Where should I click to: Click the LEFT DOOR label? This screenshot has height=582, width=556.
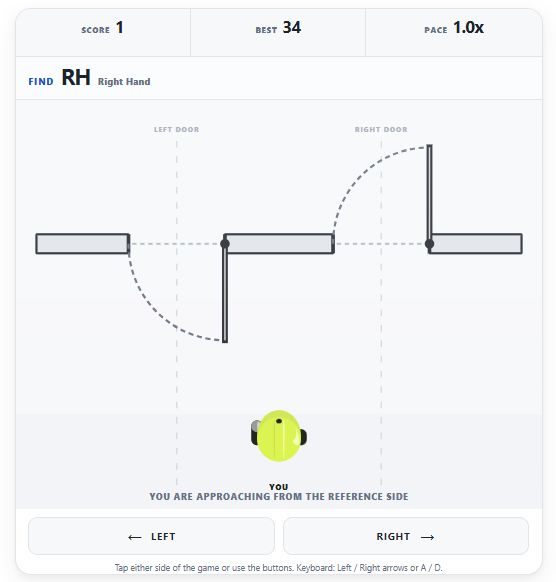click(177, 130)
